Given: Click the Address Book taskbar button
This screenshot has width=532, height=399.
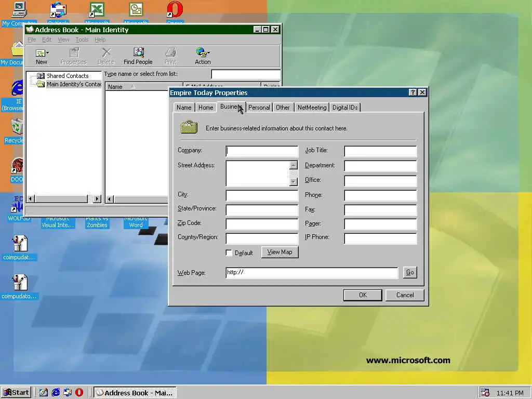Looking at the screenshot, I should (135, 393).
